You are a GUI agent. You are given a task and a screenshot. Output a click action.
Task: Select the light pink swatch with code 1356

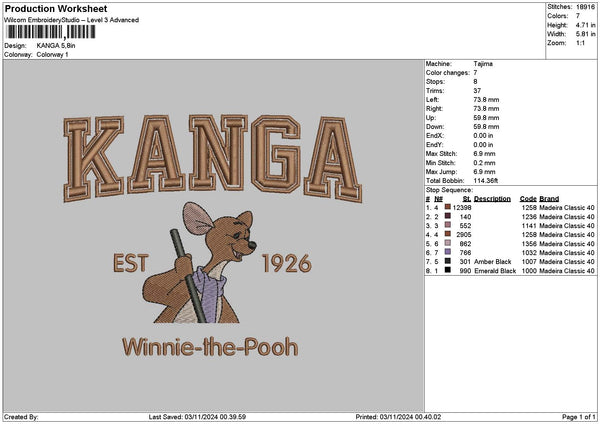pyautogui.click(x=447, y=243)
